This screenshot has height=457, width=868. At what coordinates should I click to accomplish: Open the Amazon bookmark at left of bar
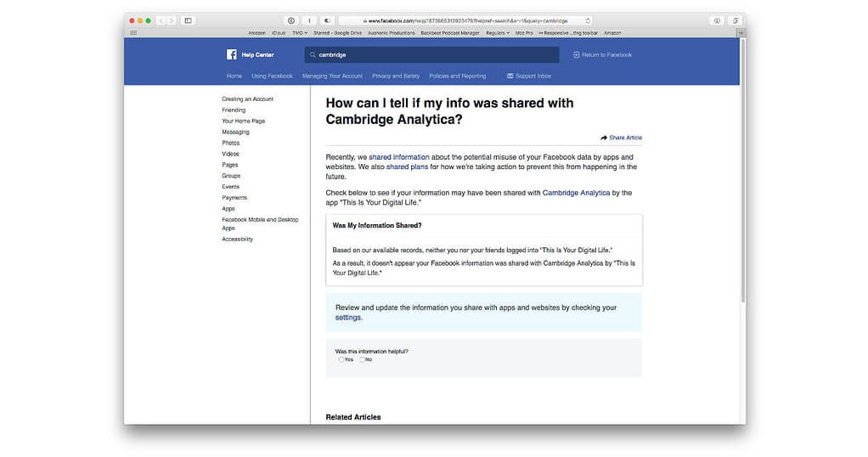[x=256, y=32]
